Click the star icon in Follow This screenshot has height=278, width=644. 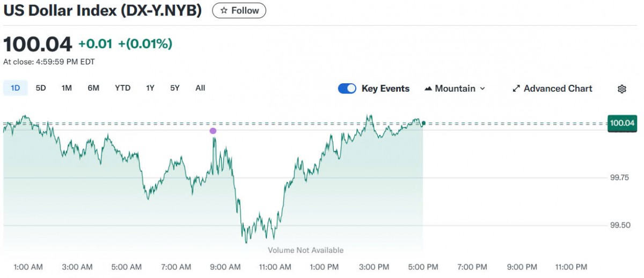(224, 11)
